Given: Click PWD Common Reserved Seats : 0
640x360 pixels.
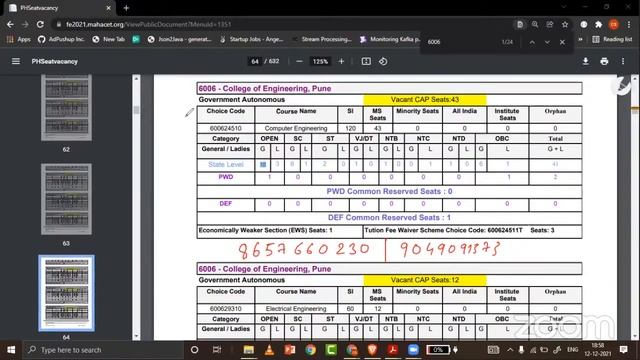Looking at the screenshot, I should [389, 191].
